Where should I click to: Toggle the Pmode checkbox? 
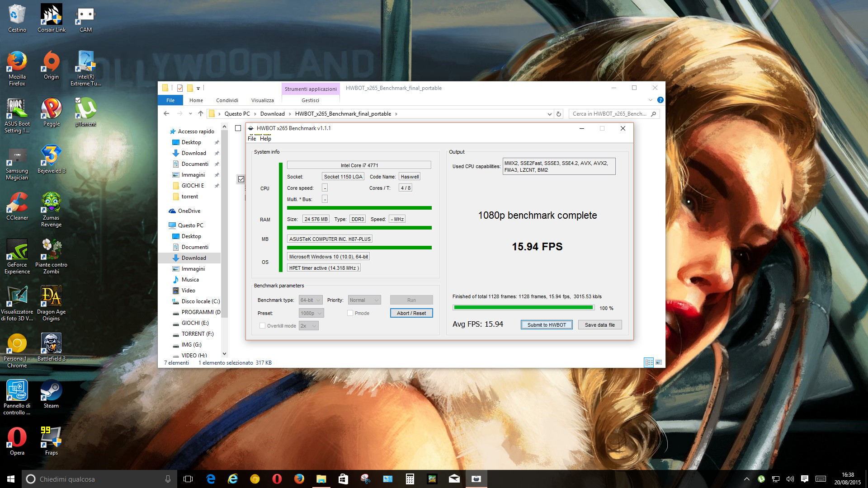(350, 313)
